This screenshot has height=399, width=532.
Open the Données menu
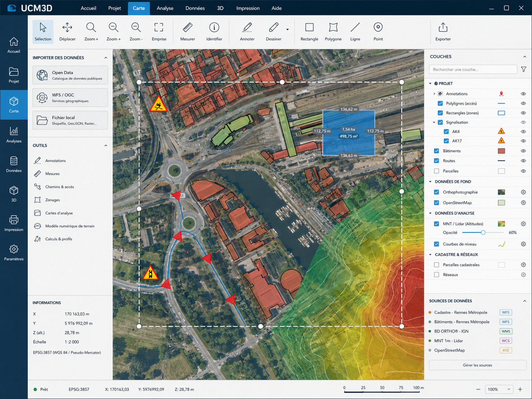(195, 8)
